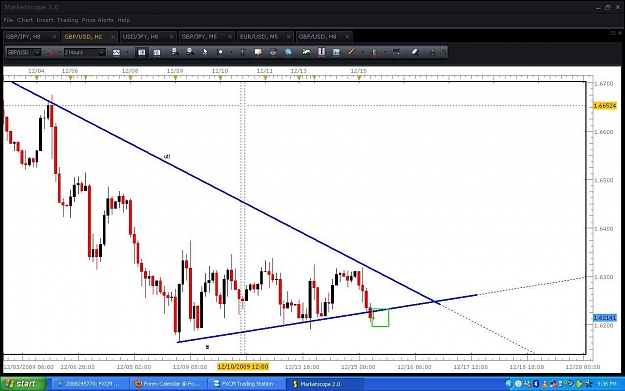Click the chart style icon
The height and width of the screenshot is (391, 625).
pos(116,52)
